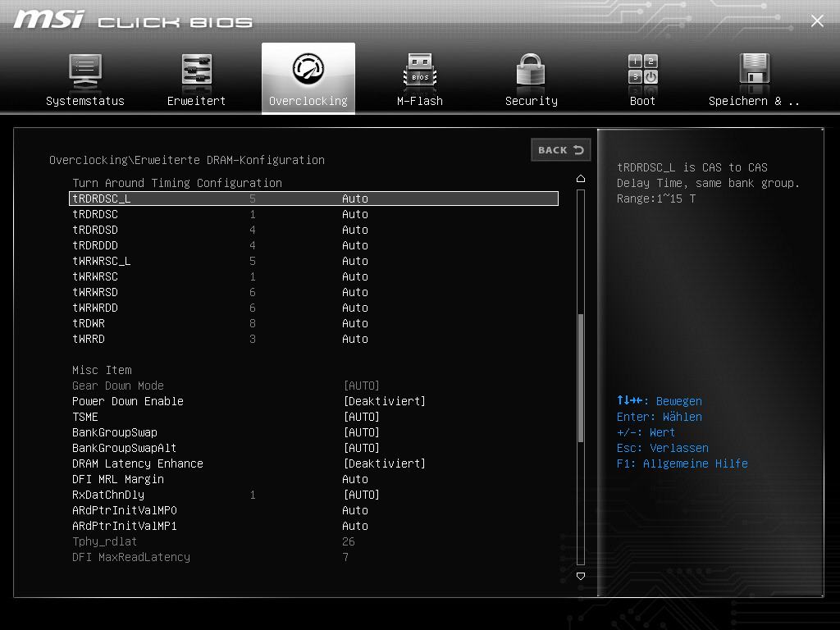Screen dimensions: 840x630
Task: Click the F1: Allgemeine Hilfe hint
Action: pos(682,463)
